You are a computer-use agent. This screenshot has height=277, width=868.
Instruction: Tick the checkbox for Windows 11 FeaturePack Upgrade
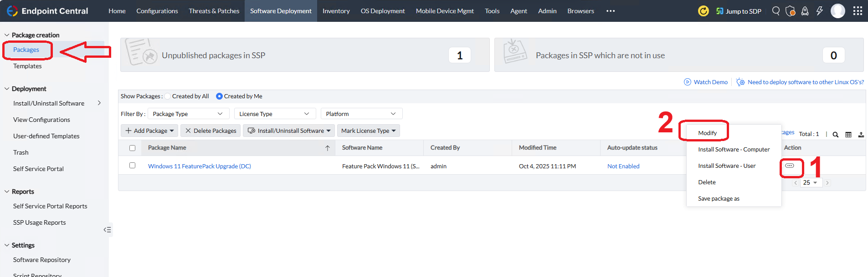(132, 166)
